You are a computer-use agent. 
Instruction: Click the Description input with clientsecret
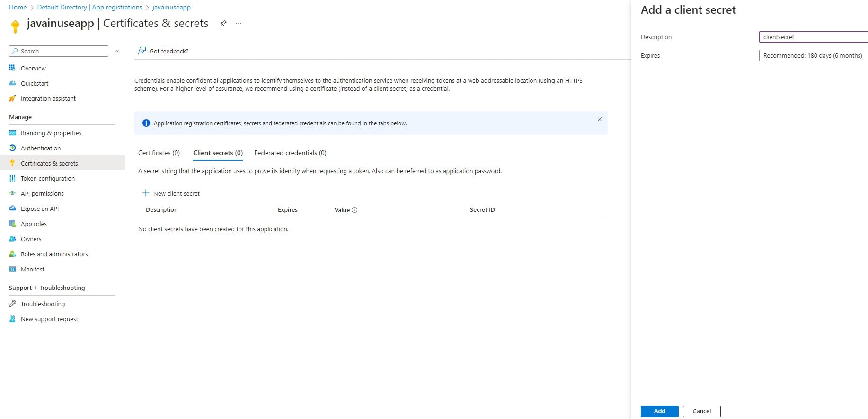pos(813,37)
